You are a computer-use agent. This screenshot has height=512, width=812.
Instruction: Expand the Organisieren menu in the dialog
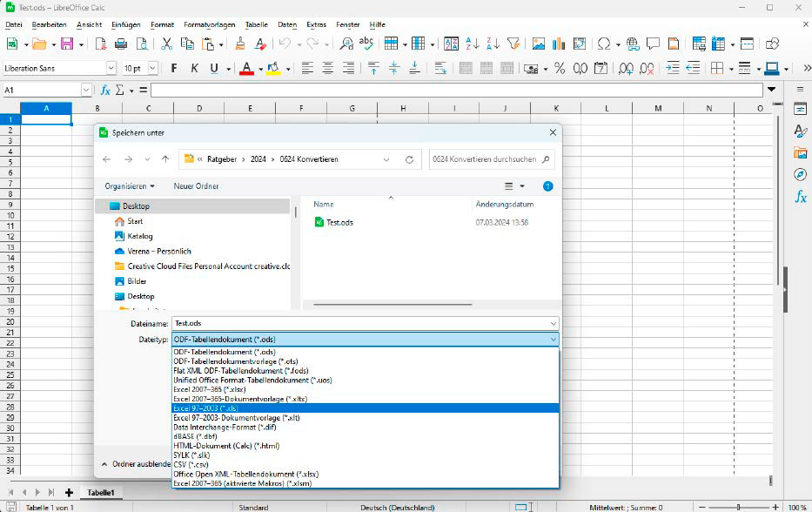[x=131, y=185]
